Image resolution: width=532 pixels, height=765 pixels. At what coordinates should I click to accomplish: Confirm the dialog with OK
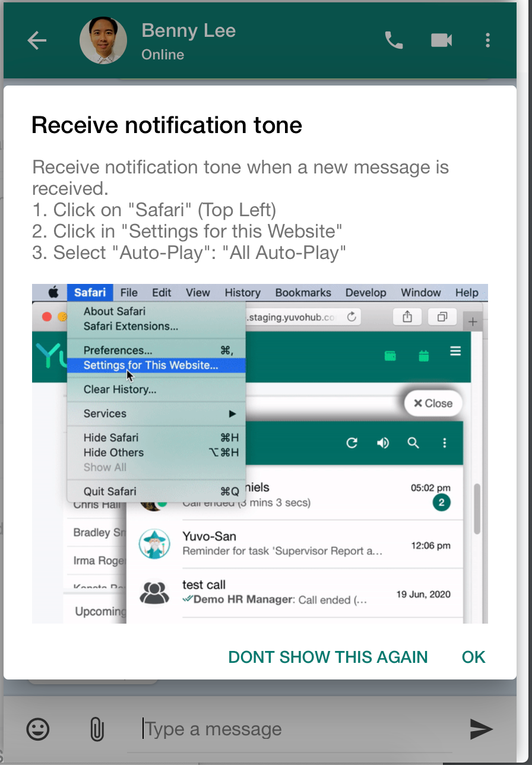pyautogui.click(x=474, y=657)
